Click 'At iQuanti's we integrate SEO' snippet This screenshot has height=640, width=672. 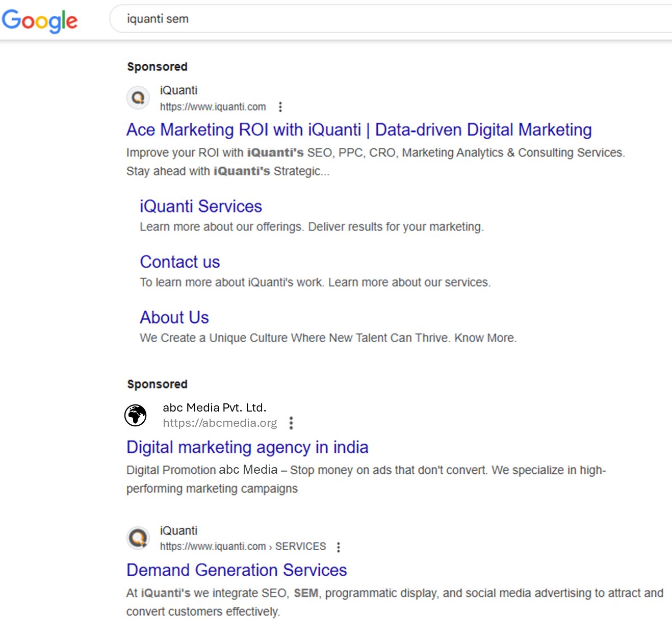pos(395,602)
